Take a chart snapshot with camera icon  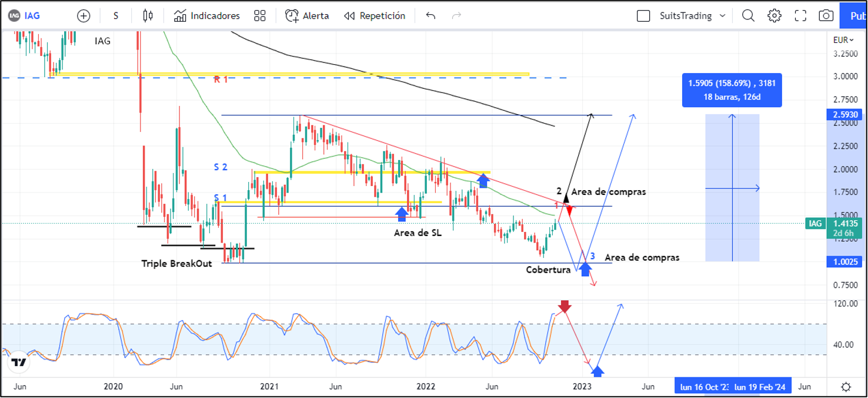point(826,16)
